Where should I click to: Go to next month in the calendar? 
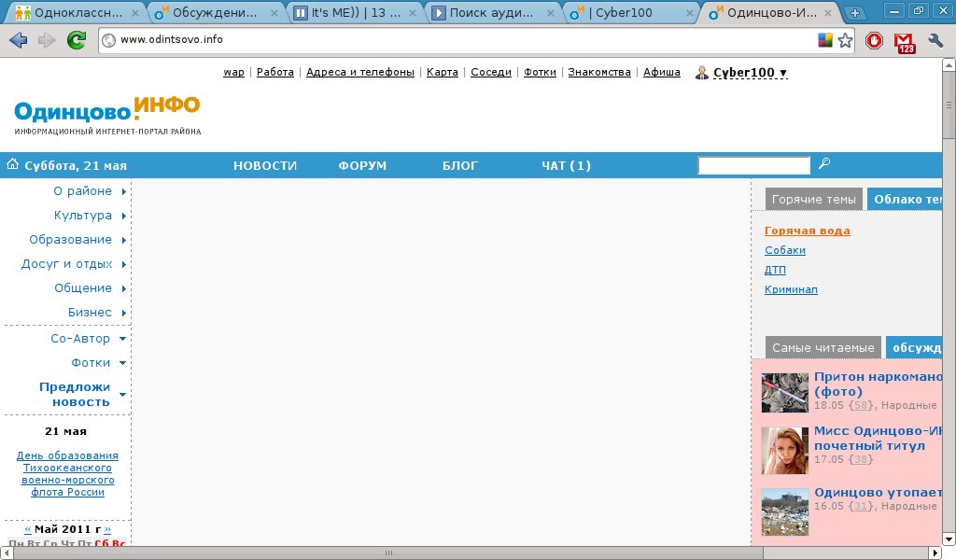click(107, 529)
